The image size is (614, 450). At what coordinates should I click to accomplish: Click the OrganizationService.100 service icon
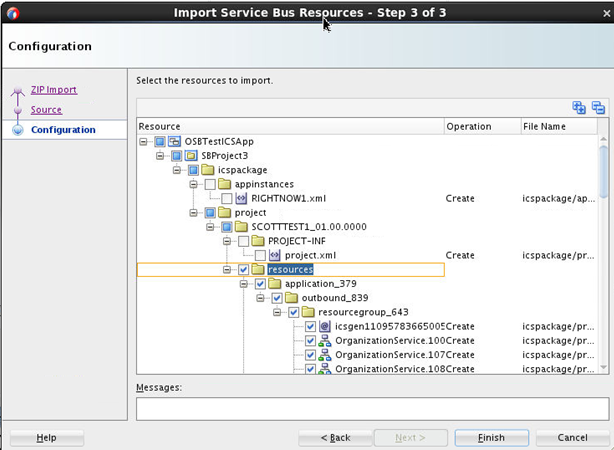coord(325,340)
